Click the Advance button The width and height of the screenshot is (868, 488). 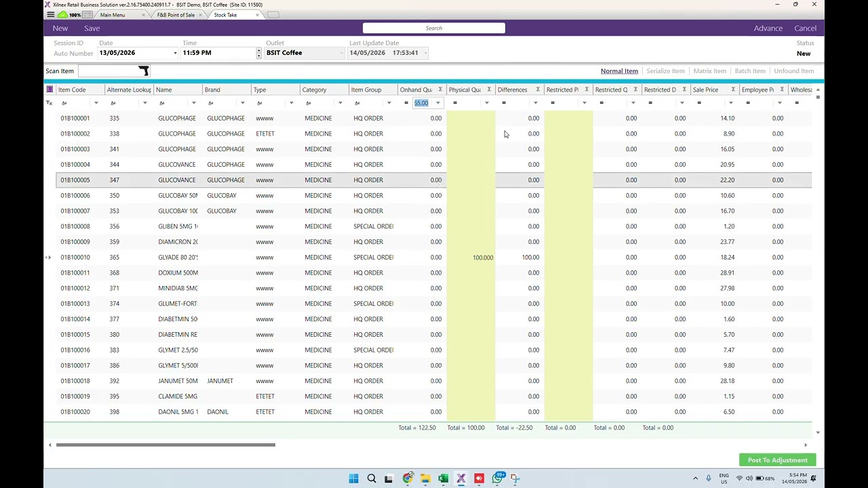pos(768,28)
